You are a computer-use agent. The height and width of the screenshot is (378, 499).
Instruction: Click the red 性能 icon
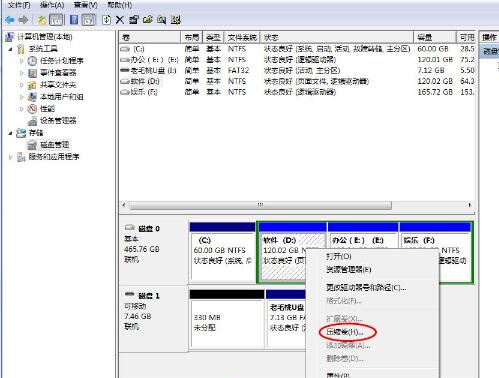(x=32, y=109)
